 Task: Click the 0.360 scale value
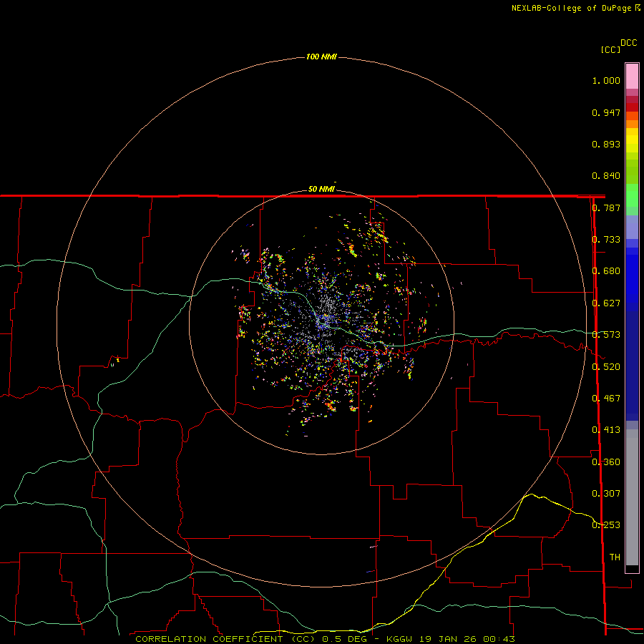pyautogui.click(x=606, y=462)
